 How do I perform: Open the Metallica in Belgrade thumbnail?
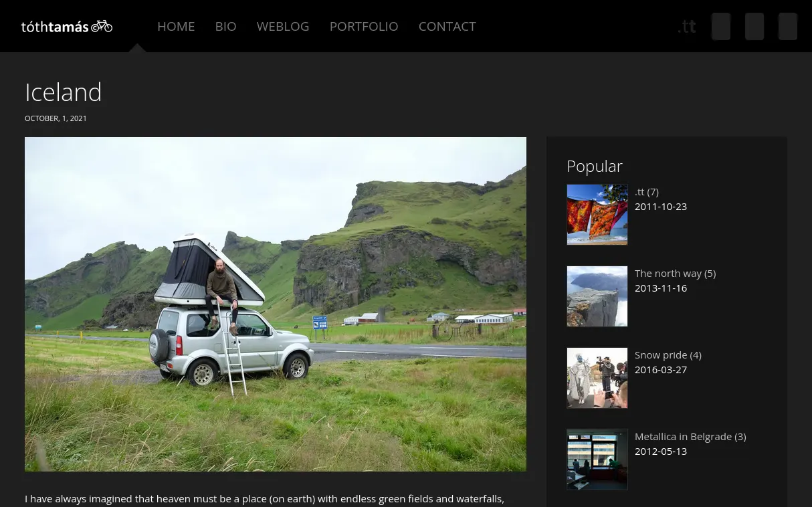597,460
